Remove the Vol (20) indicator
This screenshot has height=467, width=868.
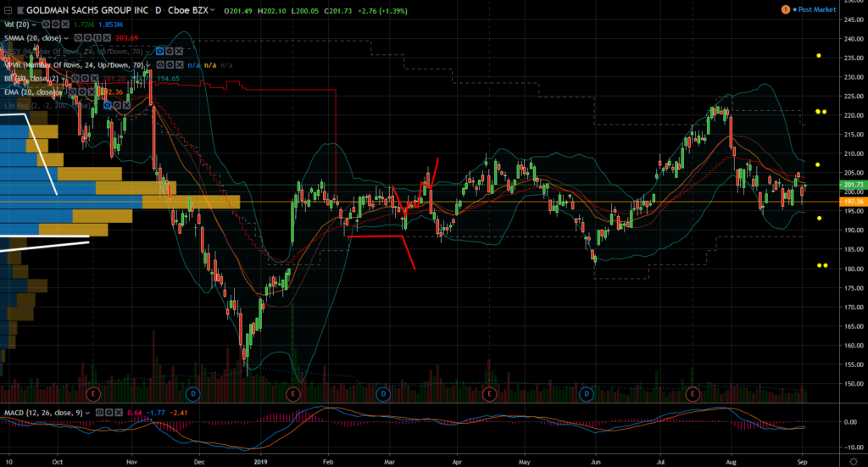point(65,25)
